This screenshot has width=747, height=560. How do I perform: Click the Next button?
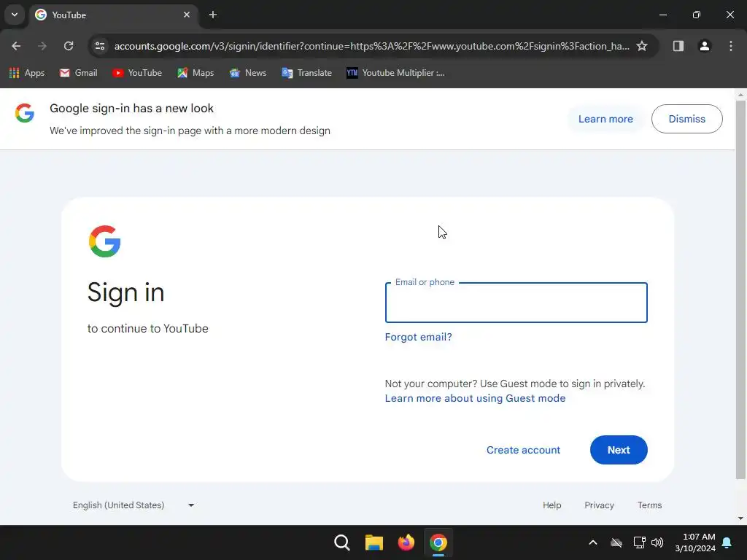[619, 450]
